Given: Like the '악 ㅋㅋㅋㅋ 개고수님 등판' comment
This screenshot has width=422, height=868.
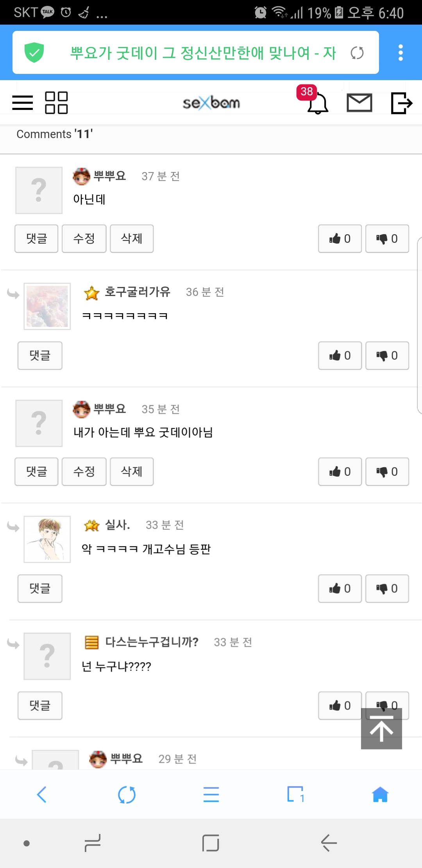Looking at the screenshot, I should click(340, 588).
